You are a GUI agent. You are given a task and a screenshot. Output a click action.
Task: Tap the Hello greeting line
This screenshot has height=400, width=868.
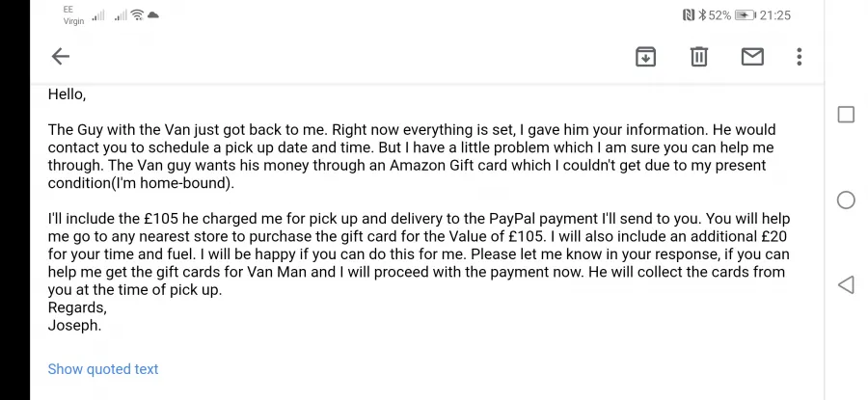pyautogui.click(x=67, y=94)
